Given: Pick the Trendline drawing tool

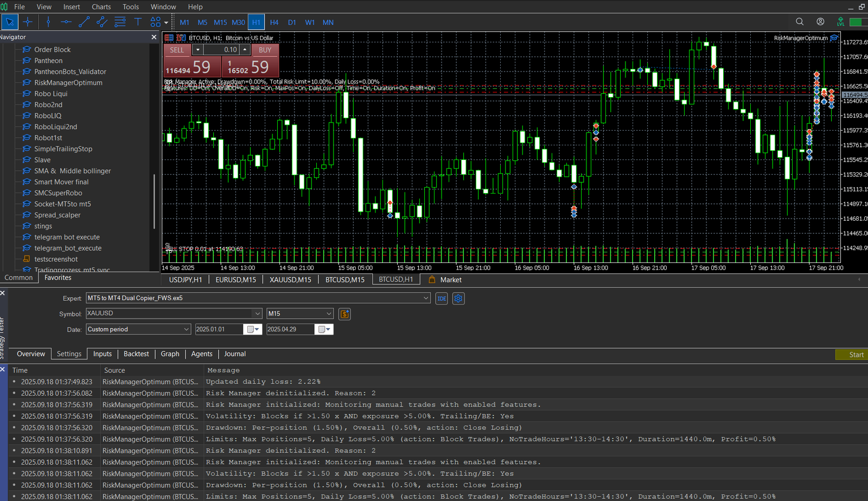Looking at the screenshot, I should tap(84, 22).
